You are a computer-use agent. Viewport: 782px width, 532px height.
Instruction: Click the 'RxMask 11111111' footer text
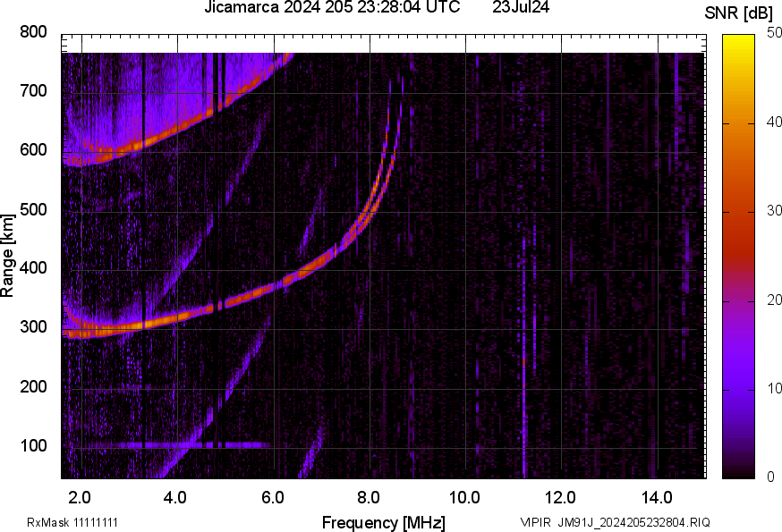tap(72, 522)
